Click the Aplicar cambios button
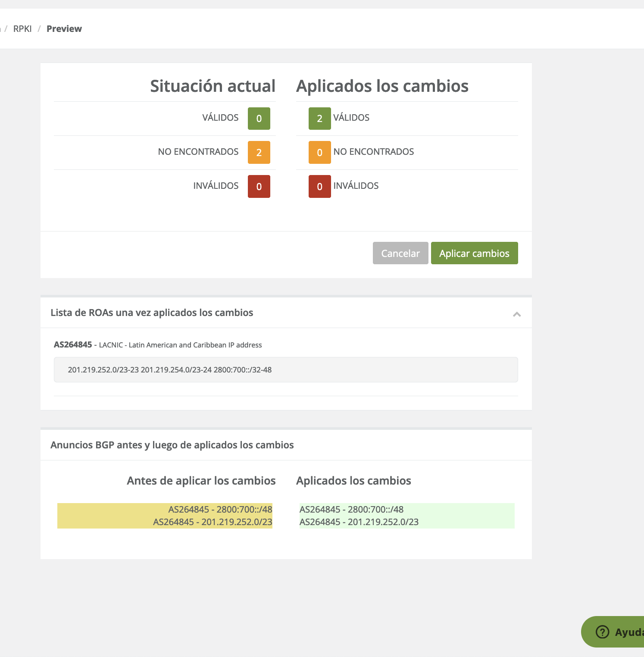 [x=474, y=253]
